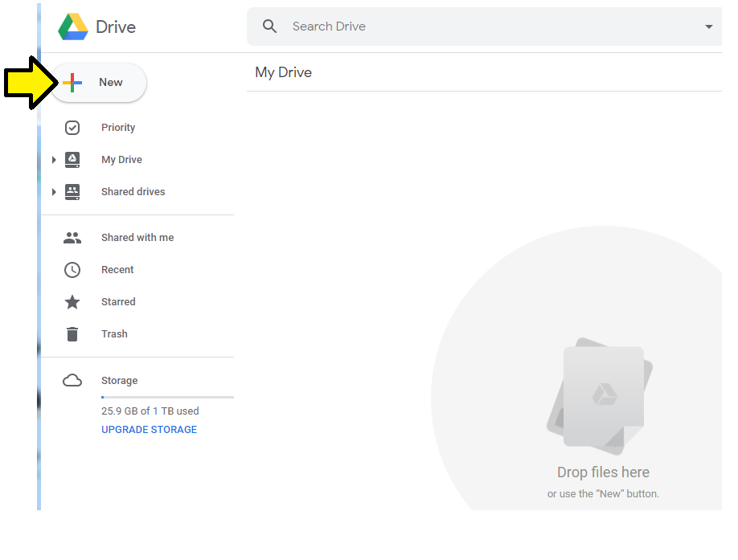738x560 pixels.
Task: Focus the Search Drive input field
Action: (484, 27)
